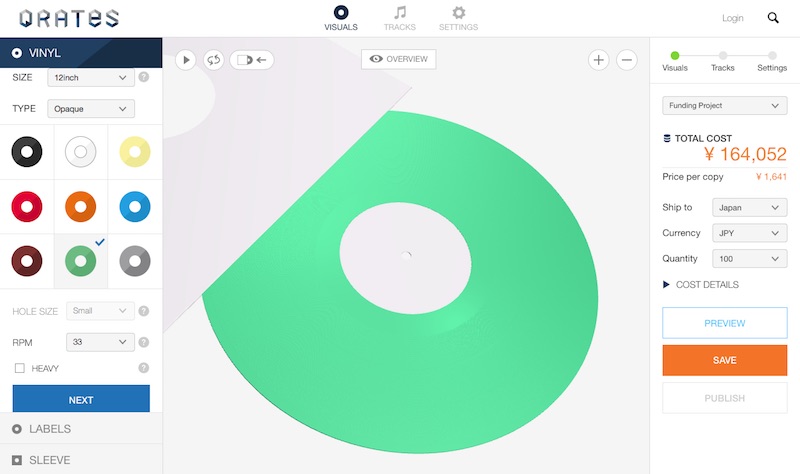Go to Settings progress step
Image resolution: width=800 pixels, height=474 pixels.
coord(772,61)
